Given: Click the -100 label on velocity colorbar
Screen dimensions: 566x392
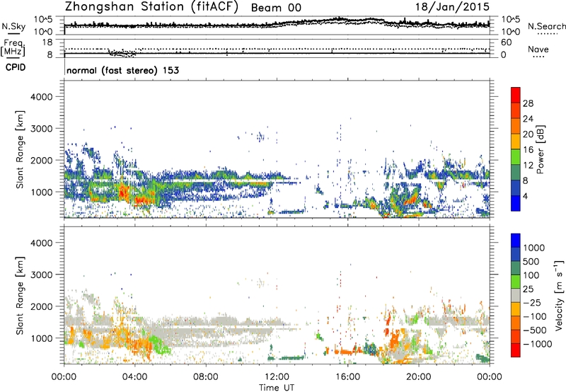Looking at the screenshot, I should pos(535,316).
